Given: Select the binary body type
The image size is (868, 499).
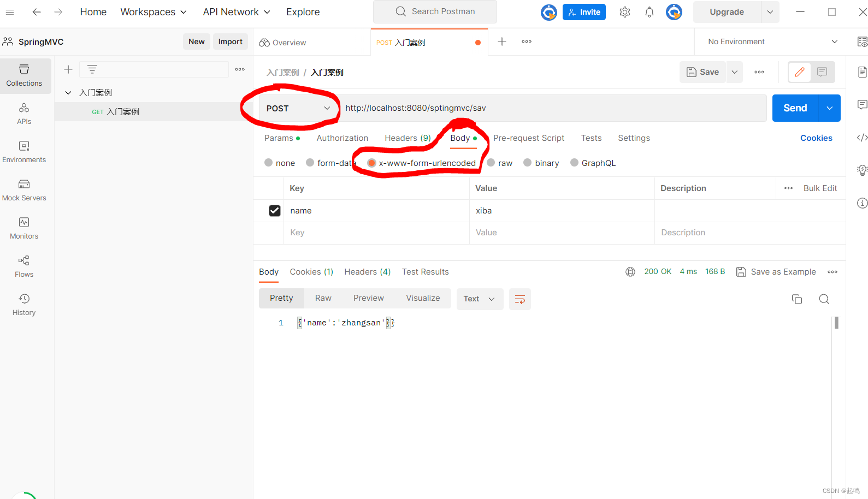Looking at the screenshot, I should [528, 163].
